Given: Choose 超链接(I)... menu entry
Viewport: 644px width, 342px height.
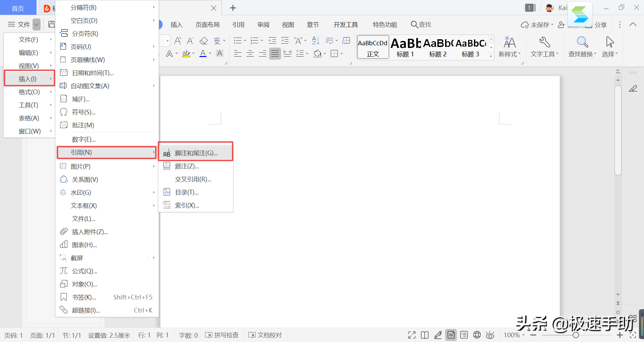Looking at the screenshot, I should point(107,310).
